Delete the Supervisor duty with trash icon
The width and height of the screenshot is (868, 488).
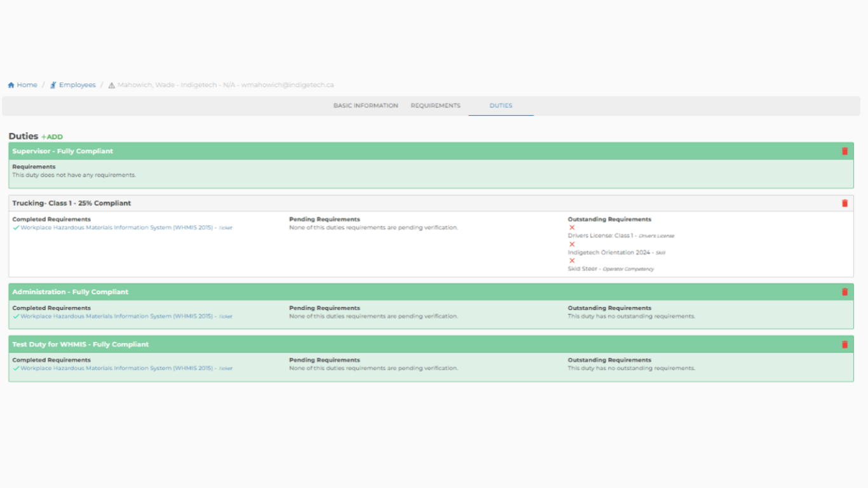(x=844, y=151)
